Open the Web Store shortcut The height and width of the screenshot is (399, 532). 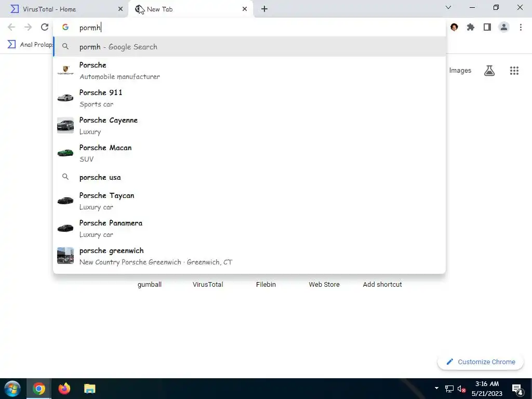324,284
